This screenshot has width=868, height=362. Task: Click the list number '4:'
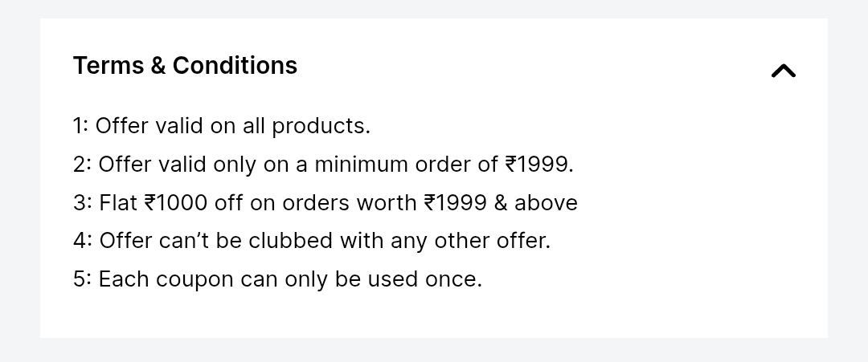tap(82, 241)
